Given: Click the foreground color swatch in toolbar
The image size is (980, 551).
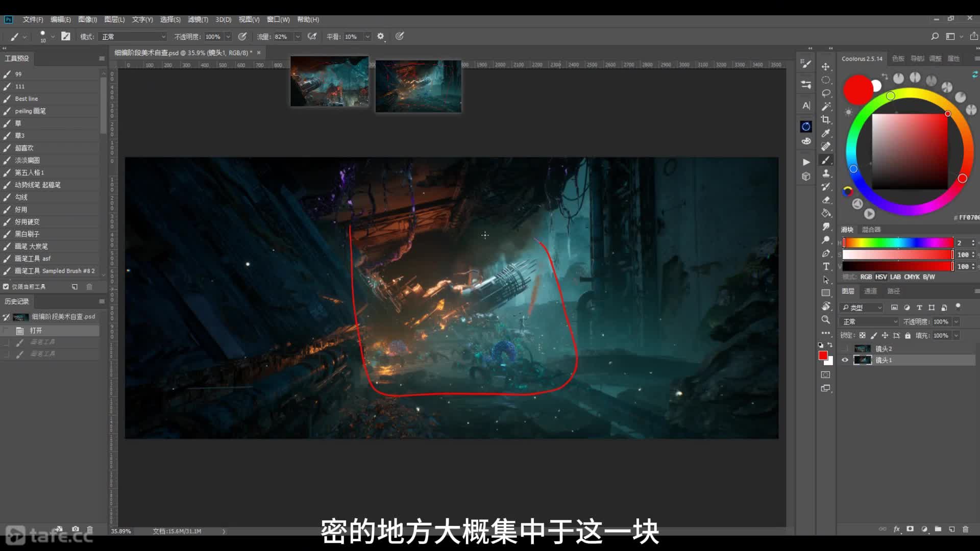Looking at the screenshot, I should pyautogui.click(x=823, y=356).
